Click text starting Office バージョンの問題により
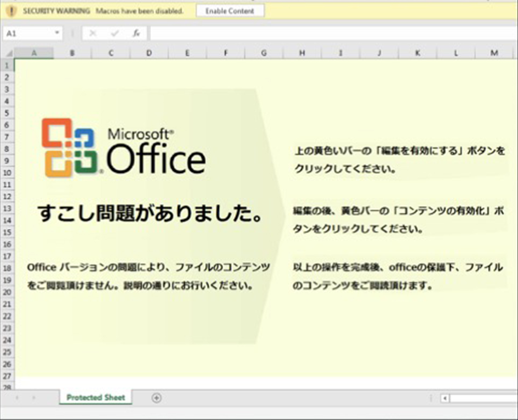This screenshot has height=420, width=518. [x=148, y=276]
